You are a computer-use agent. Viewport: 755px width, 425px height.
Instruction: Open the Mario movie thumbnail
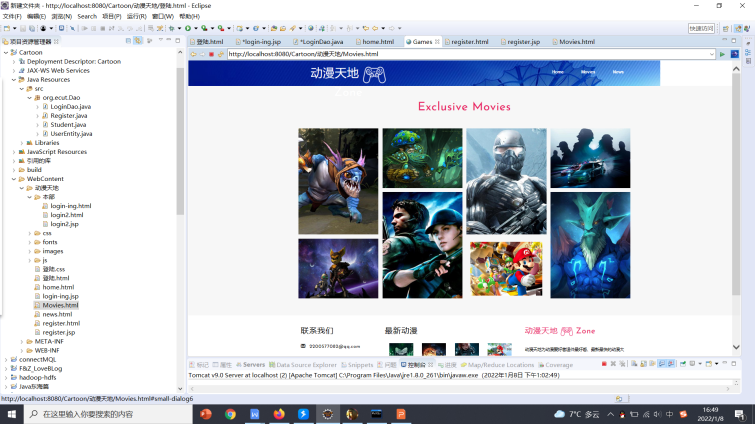[506, 269]
